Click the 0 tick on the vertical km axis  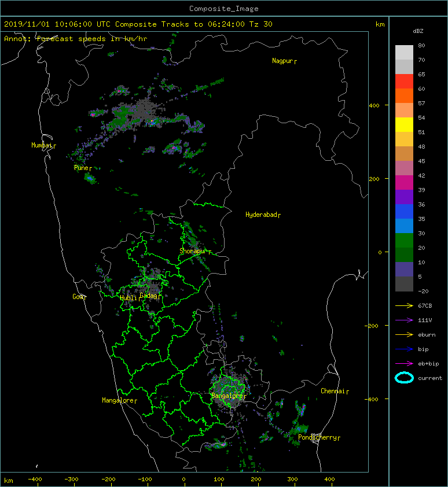pos(380,252)
